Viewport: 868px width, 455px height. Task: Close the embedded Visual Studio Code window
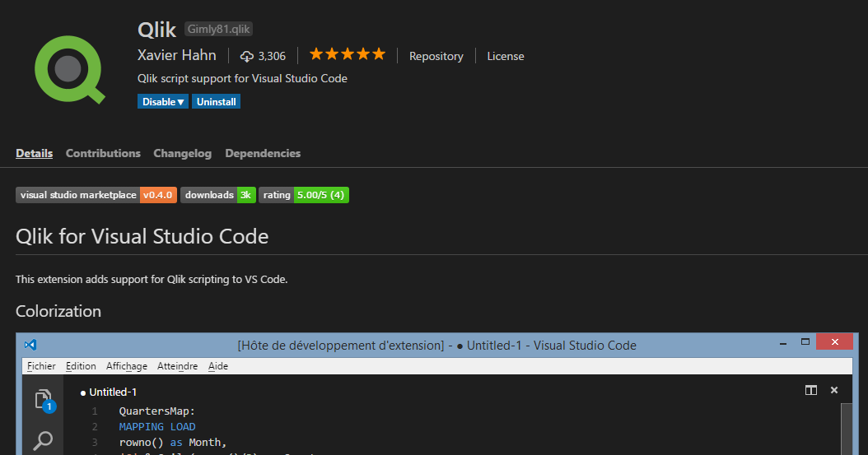coord(834,342)
